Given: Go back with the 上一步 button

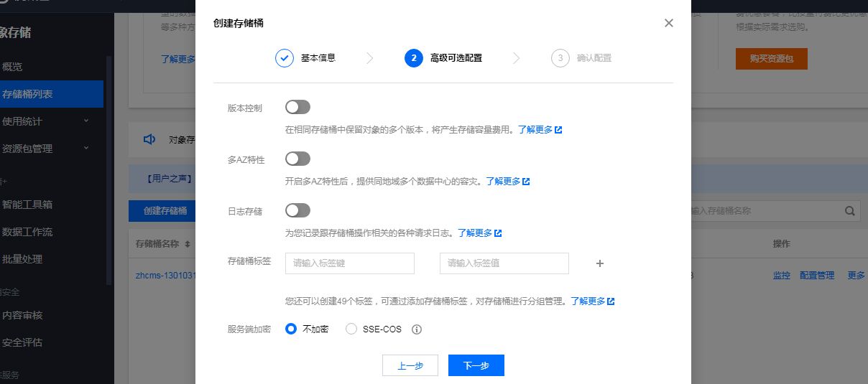Looking at the screenshot, I should (410, 365).
